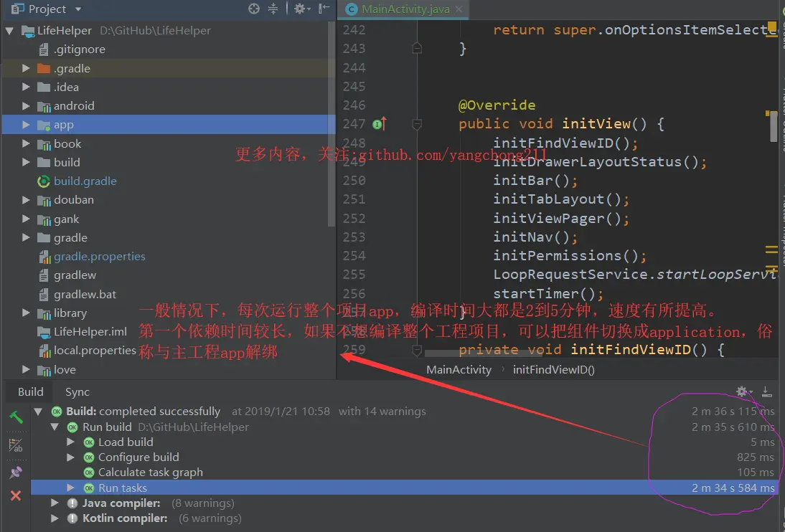Click the build window hide icon
The width and height of the screenshot is (785, 532).
pyautogui.click(x=767, y=391)
